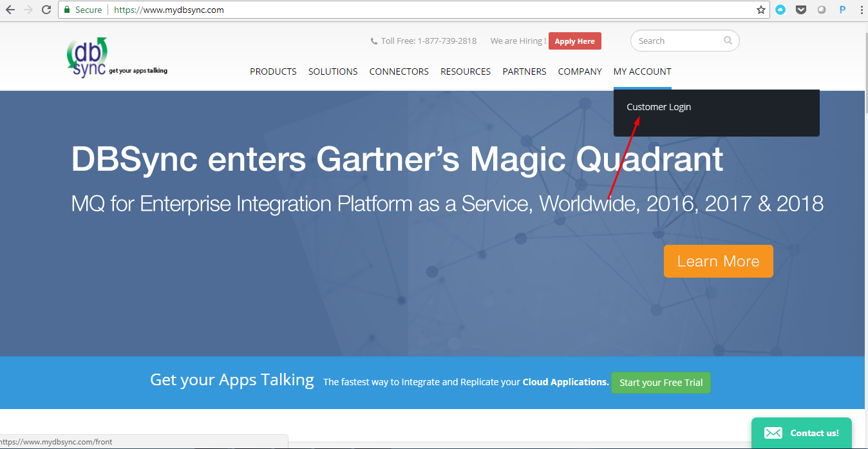Click Start your Free Trial
This screenshot has width=868, height=449.
click(661, 383)
